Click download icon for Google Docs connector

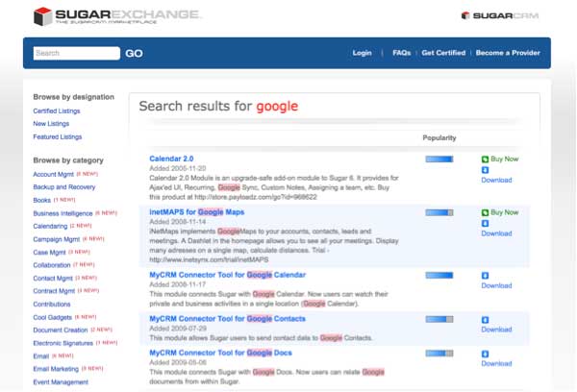point(485,354)
